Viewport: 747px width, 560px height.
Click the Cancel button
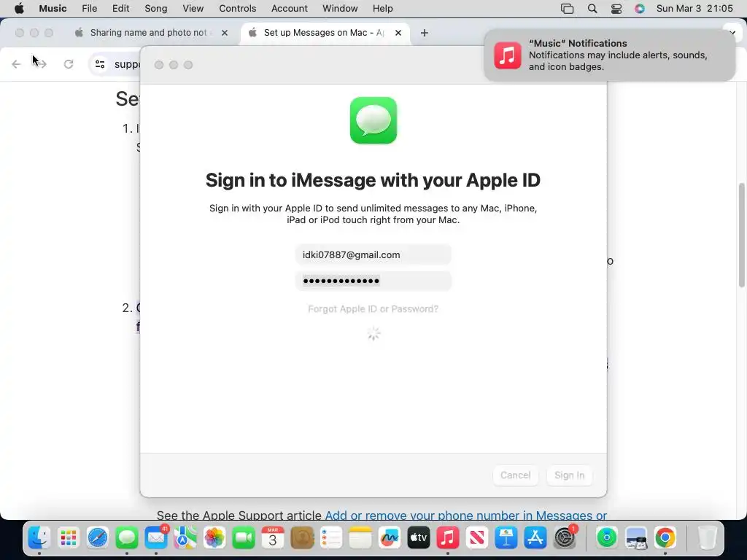(x=516, y=475)
